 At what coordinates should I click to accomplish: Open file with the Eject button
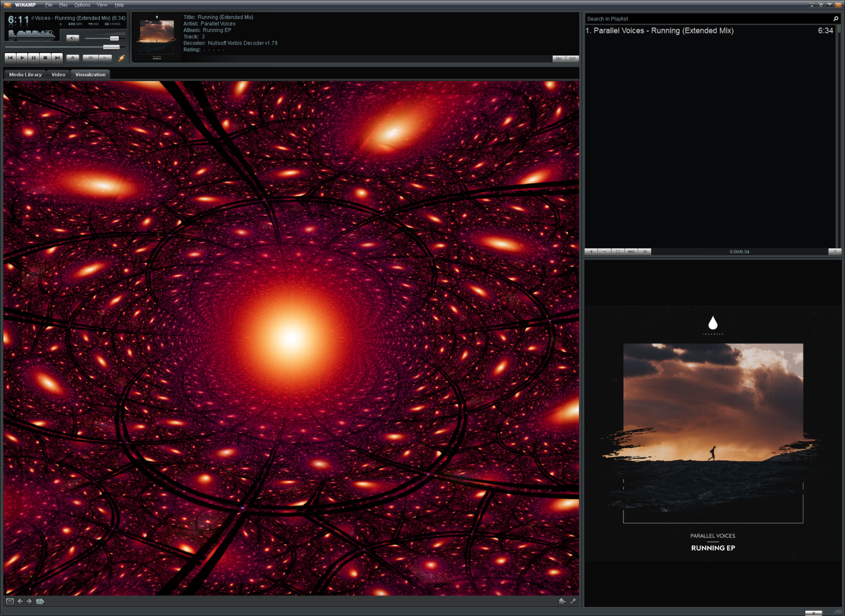point(73,58)
